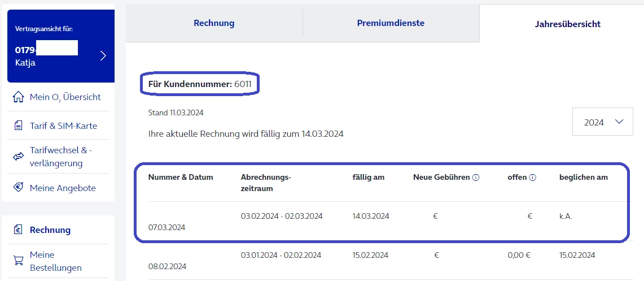644x281 pixels.
Task: Click the invoice icon next to Rechnung
Action: [x=19, y=230]
